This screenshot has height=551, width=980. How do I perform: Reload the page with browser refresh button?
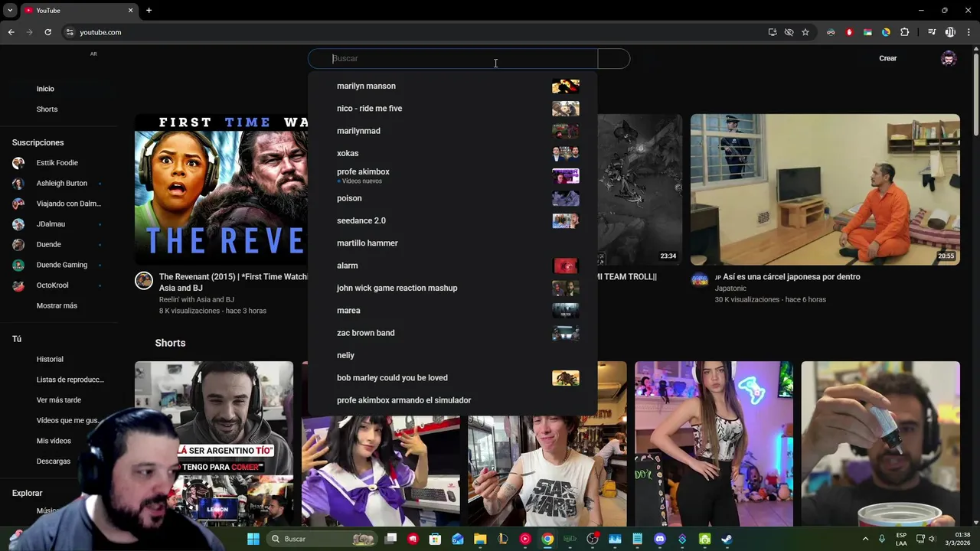click(x=47, y=32)
